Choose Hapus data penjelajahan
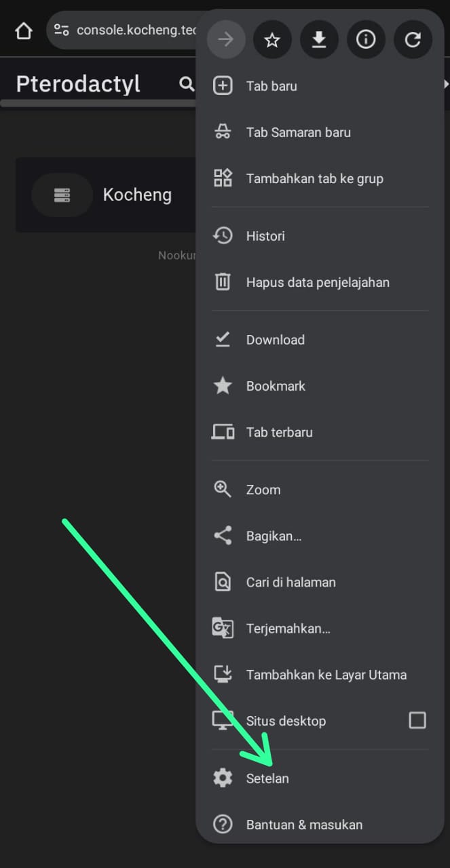This screenshot has height=868, width=450. (x=317, y=282)
